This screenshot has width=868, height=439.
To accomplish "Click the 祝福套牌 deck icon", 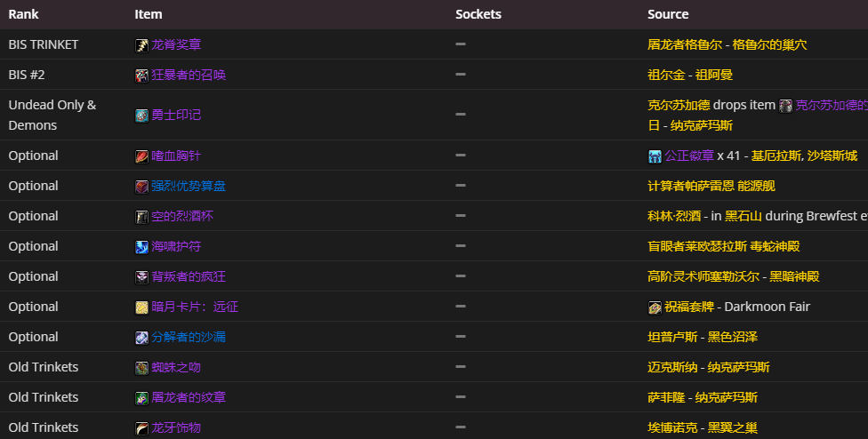I will click(655, 307).
